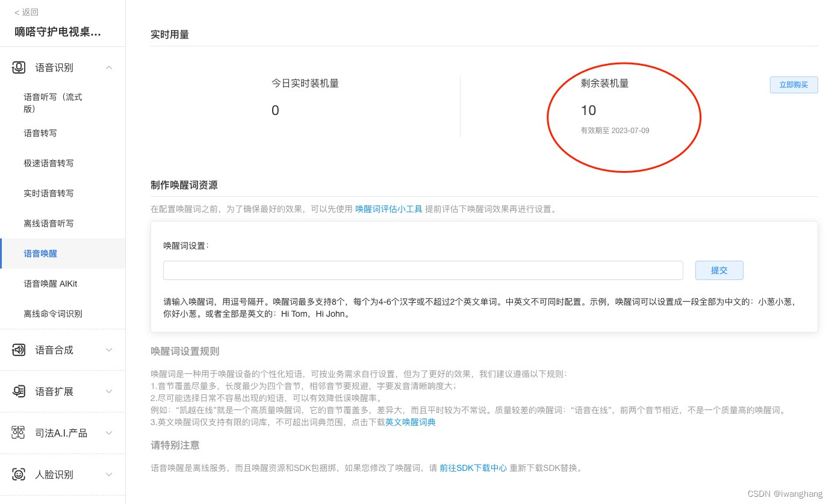This screenshot has width=832, height=504.
Task: Click the 立即购买 button
Action: (793, 85)
